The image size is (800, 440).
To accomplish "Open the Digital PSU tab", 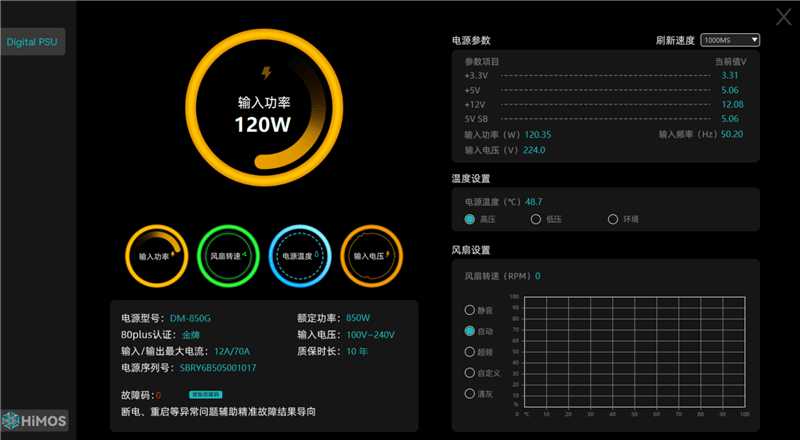I will coord(33,42).
